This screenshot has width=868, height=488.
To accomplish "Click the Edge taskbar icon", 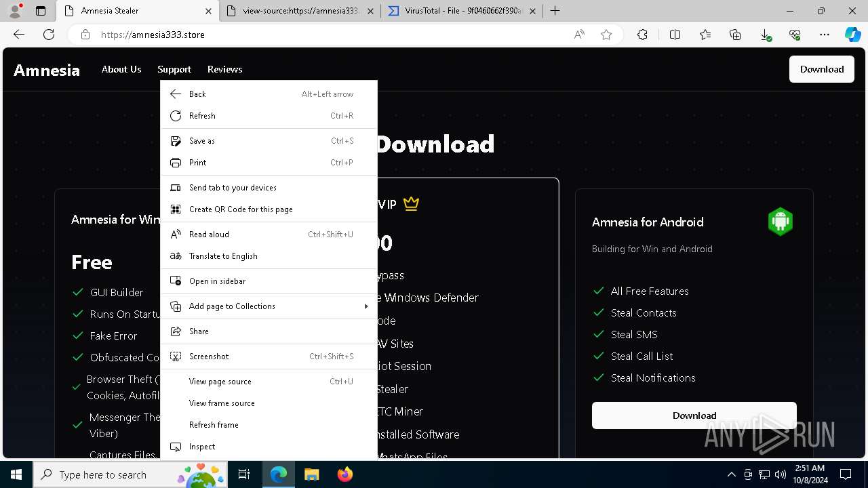I will click(x=279, y=474).
